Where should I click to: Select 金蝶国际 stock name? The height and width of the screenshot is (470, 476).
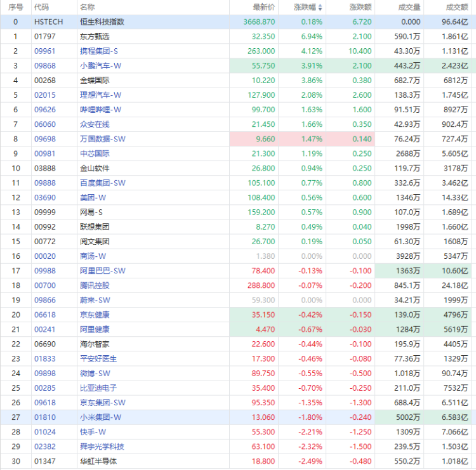tap(95, 81)
